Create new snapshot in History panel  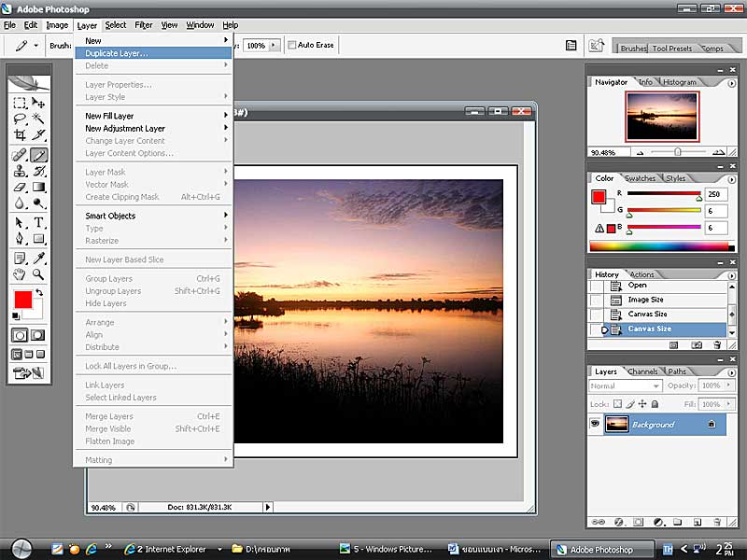pos(696,345)
